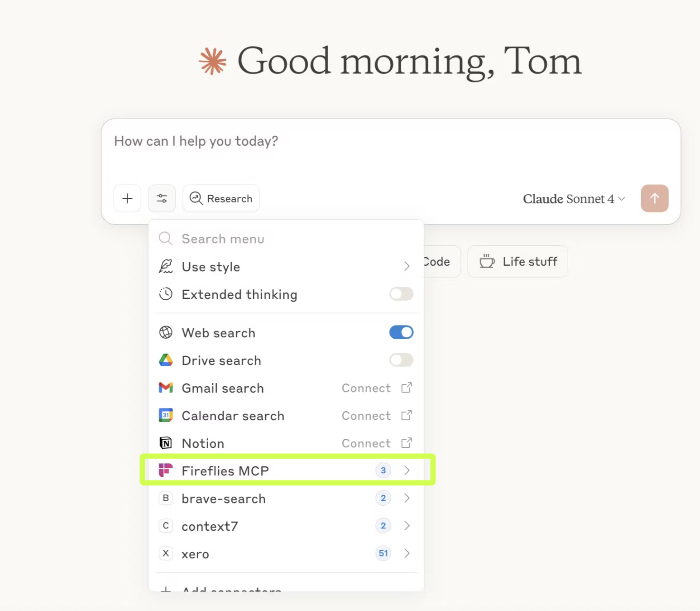700x611 pixels.
Task: Click the Code suggestion button
Action: tap(442, 261)
